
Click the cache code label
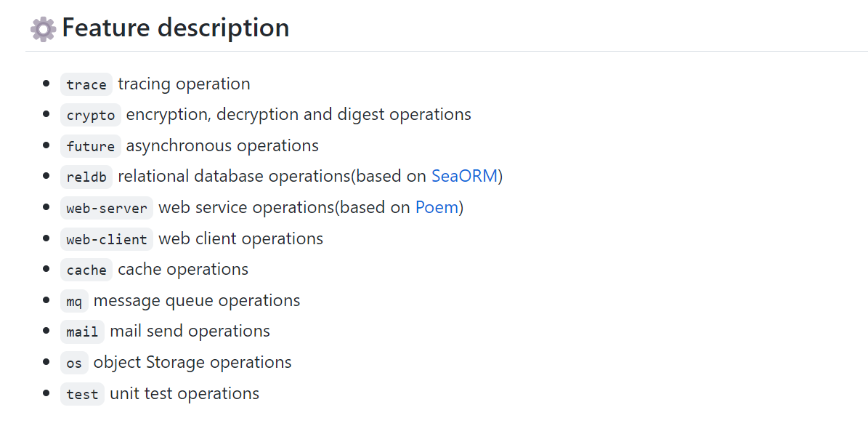click(86, 270)
